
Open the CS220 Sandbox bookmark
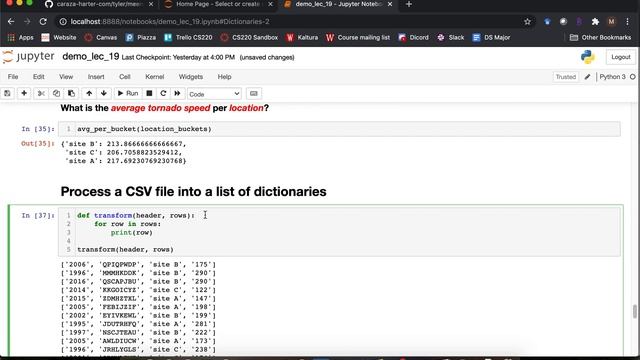(x=249, y=38)
